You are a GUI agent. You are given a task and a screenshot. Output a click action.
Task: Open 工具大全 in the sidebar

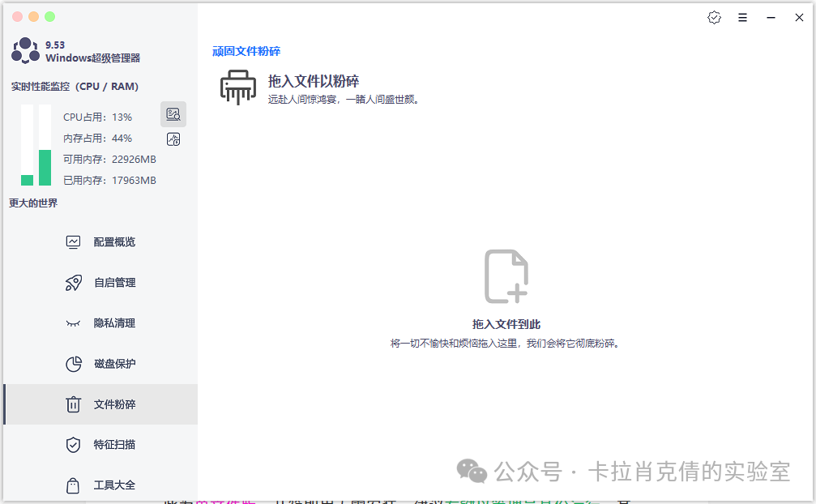(114, 485)
